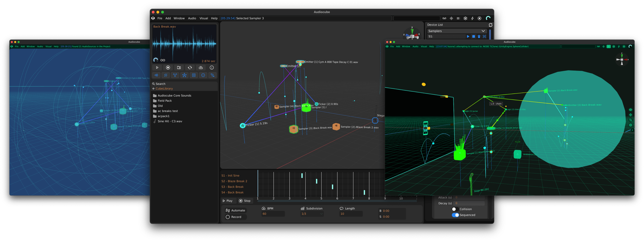
Task: Click the BPM value field showing 60
Action: point(273,214)
